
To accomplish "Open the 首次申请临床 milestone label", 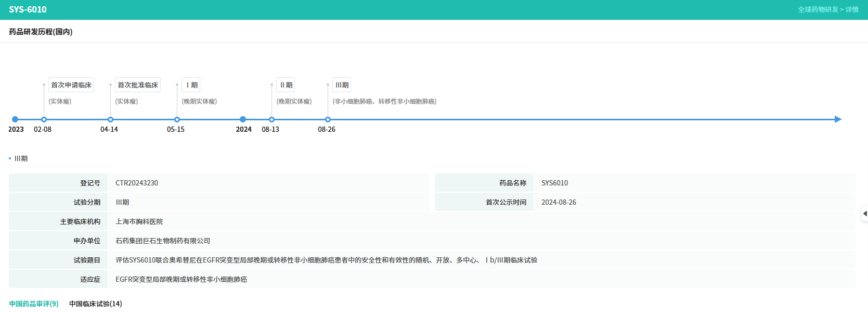I will pos(71,85).
